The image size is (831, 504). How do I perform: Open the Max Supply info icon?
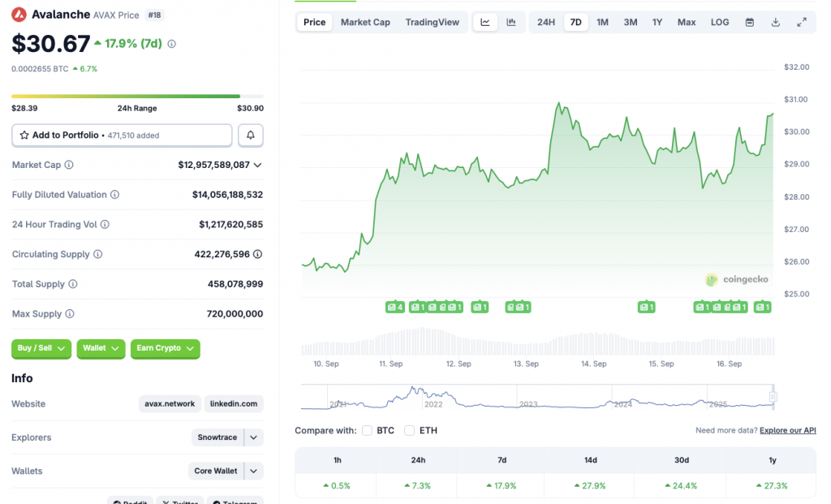click(x=70, y=314)
